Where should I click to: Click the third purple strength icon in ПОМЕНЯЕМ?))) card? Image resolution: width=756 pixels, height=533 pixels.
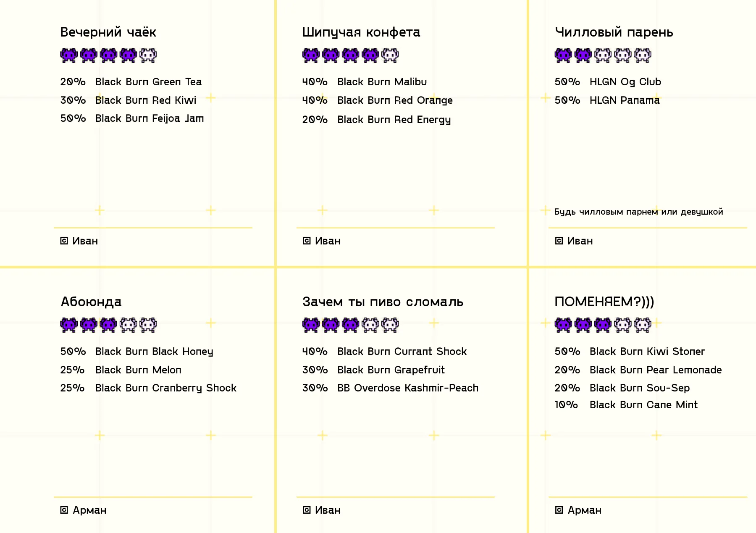click(x=603, y=325)
